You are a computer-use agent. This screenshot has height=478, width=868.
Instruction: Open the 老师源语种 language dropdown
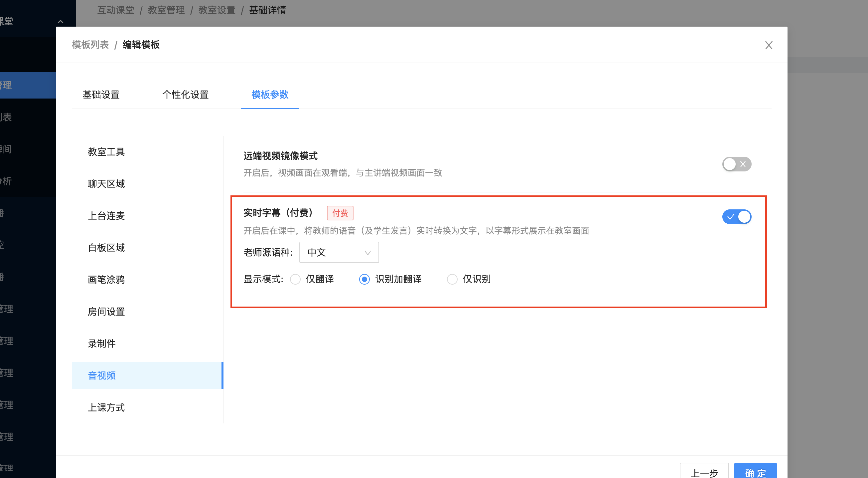339,252
